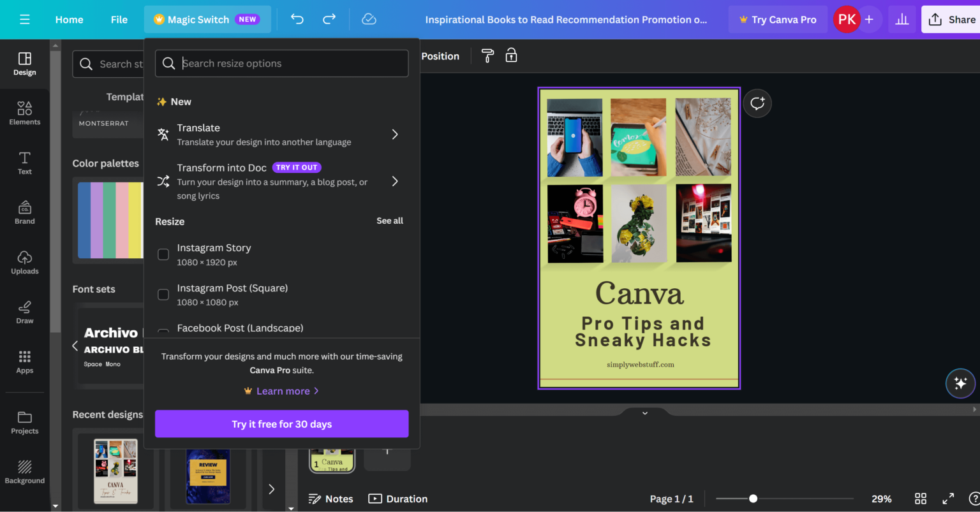Select the Draw tool in the sidebar
This screenshot has width=980, height=512.
pyautogui.click(x=24, y=312)
